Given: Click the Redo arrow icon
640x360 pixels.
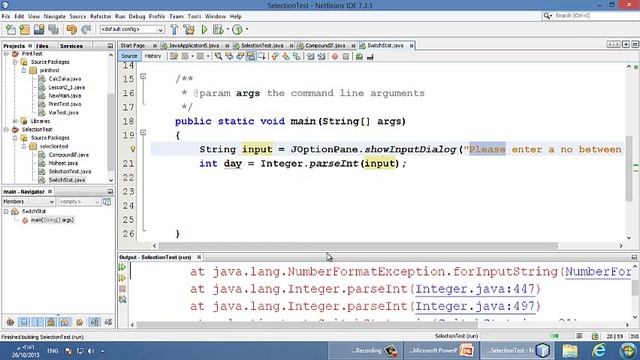Looking at the screenshot, I should tap(86, 29).
